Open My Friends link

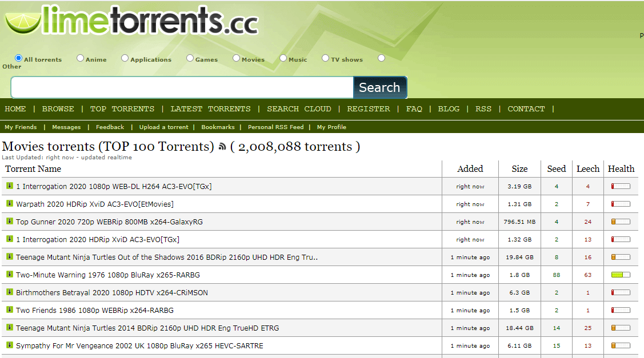coord(21,127)
